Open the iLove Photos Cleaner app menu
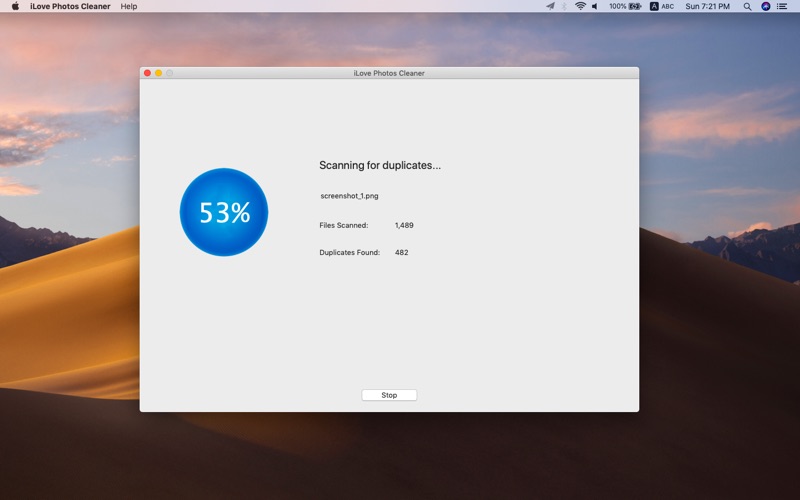Screen dimensions: 800x500 (70, 6)
